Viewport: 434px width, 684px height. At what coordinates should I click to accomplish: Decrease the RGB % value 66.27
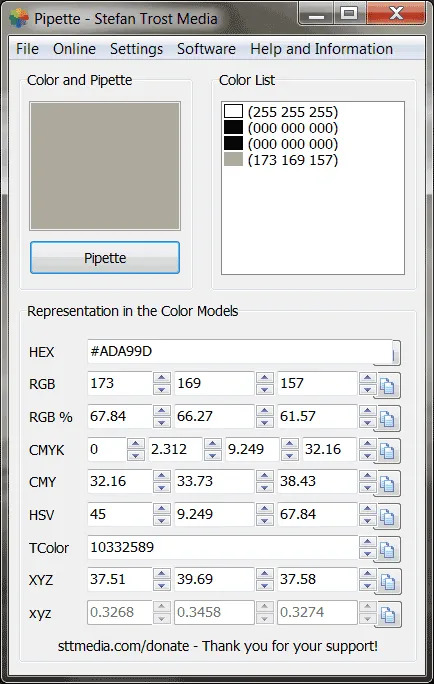click(x=265, y=422)
